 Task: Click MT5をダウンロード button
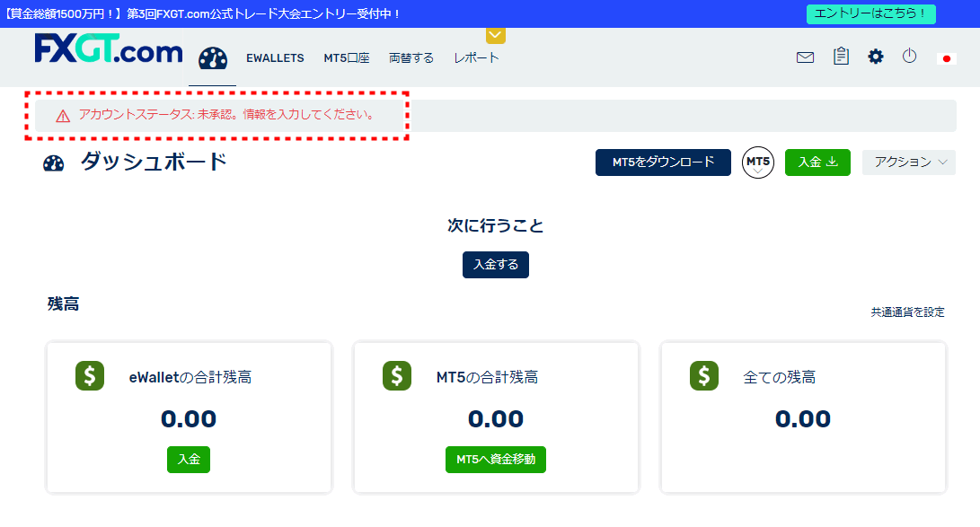pos(663,162)
